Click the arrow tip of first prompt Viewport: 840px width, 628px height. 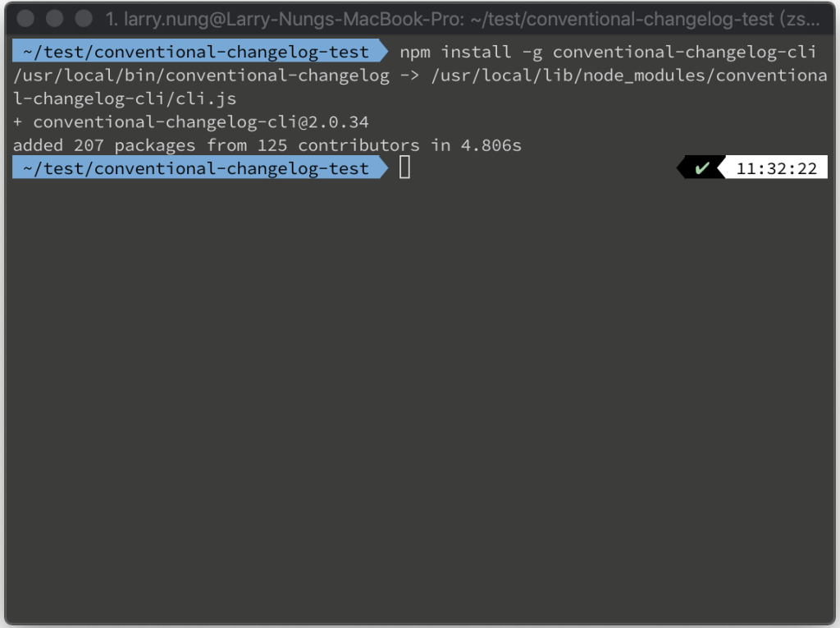point(383,52)
